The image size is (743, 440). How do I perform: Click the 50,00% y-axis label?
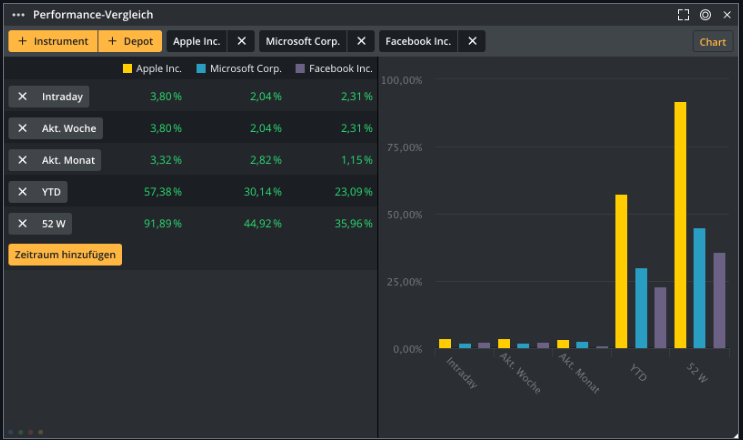pos(404,215)
